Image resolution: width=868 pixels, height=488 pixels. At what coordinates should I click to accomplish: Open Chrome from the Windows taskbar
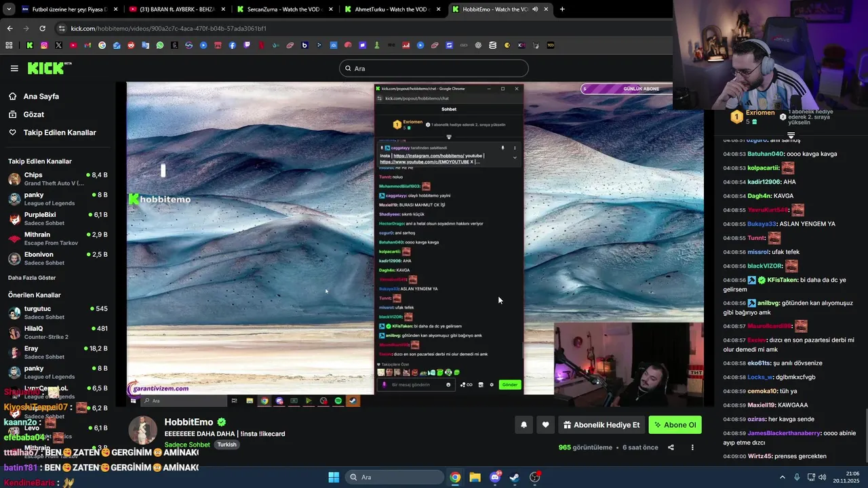(455, 477)
